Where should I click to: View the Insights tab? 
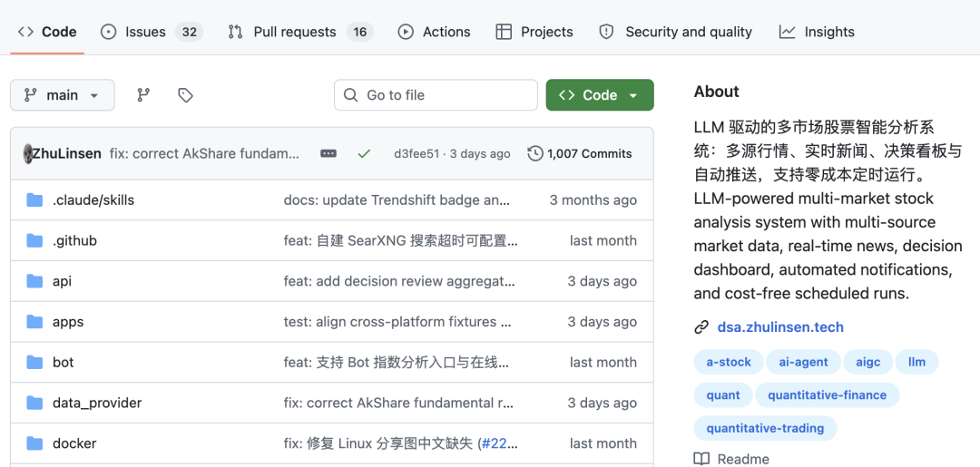pyautogui.click(x=817, y=32)
